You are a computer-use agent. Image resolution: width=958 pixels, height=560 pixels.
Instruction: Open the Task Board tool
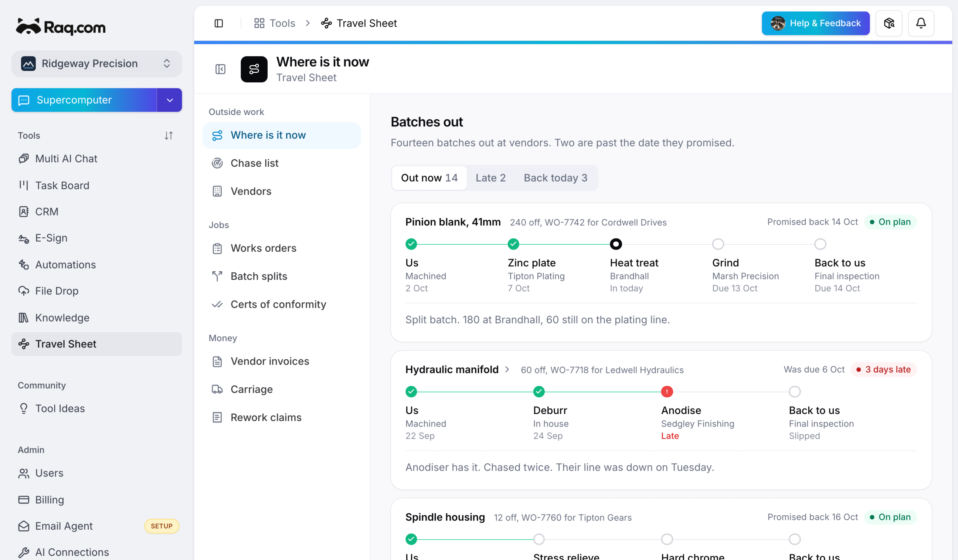click(x=96, y=185)
